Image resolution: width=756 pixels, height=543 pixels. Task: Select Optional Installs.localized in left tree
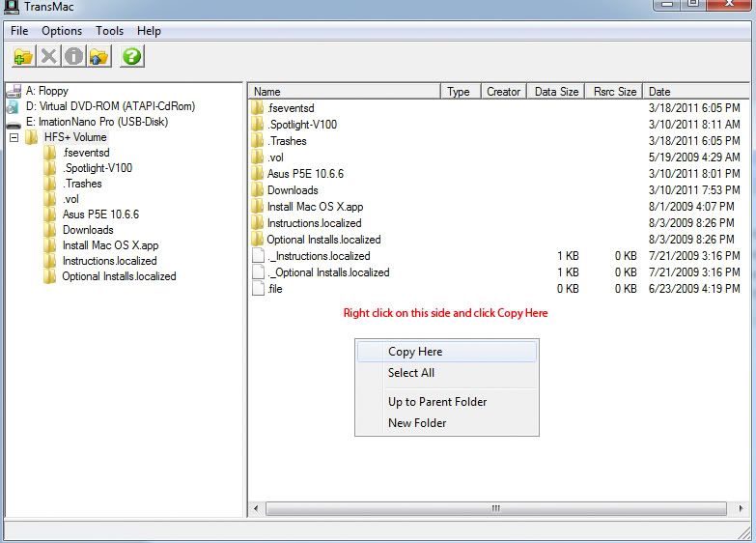pos(119,276)
